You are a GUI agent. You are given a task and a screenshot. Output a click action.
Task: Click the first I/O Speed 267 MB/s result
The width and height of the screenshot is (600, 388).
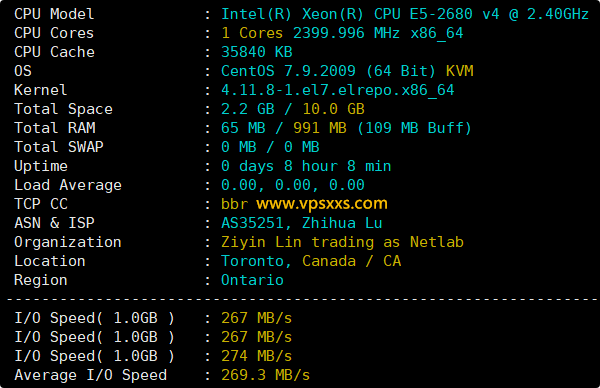tap(256, 318)
